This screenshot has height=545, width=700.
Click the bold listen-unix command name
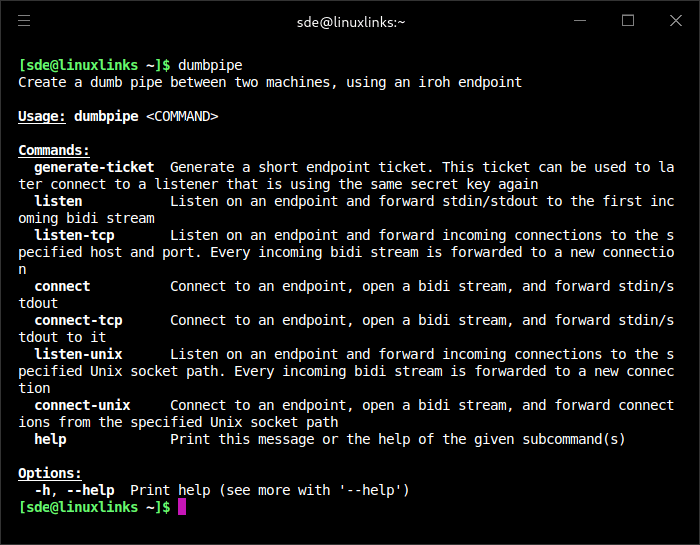(x=78, y=354)
